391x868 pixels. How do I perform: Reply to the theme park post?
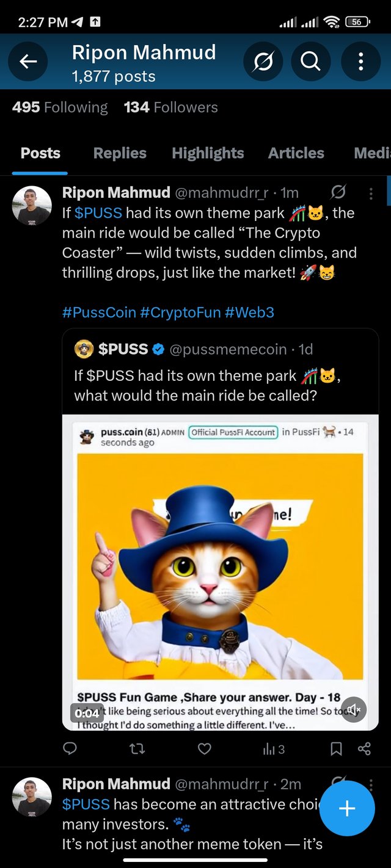click(70, 749)
